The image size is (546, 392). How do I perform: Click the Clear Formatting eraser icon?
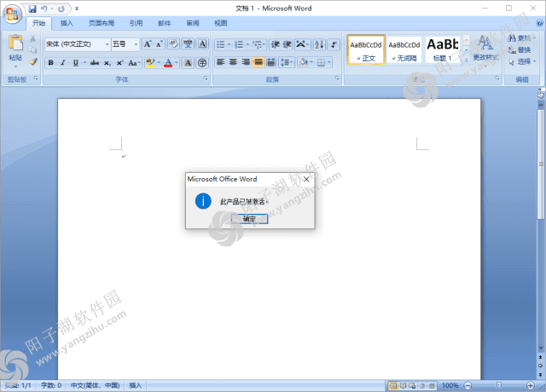click(173, 44)
